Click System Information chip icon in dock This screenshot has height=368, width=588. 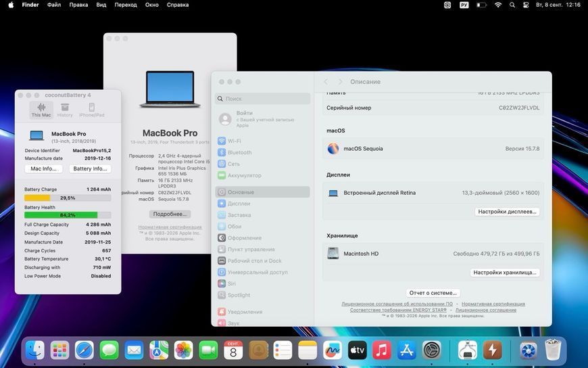click(x=467, y=350)
